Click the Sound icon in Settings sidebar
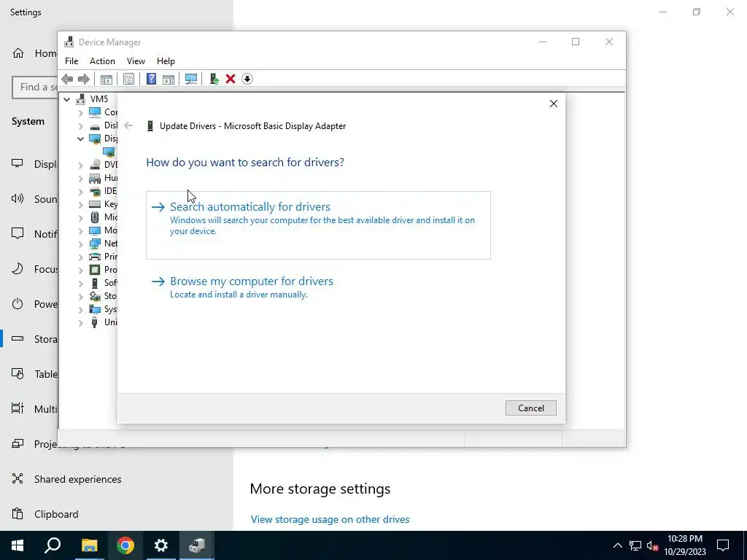 point(18,198)
